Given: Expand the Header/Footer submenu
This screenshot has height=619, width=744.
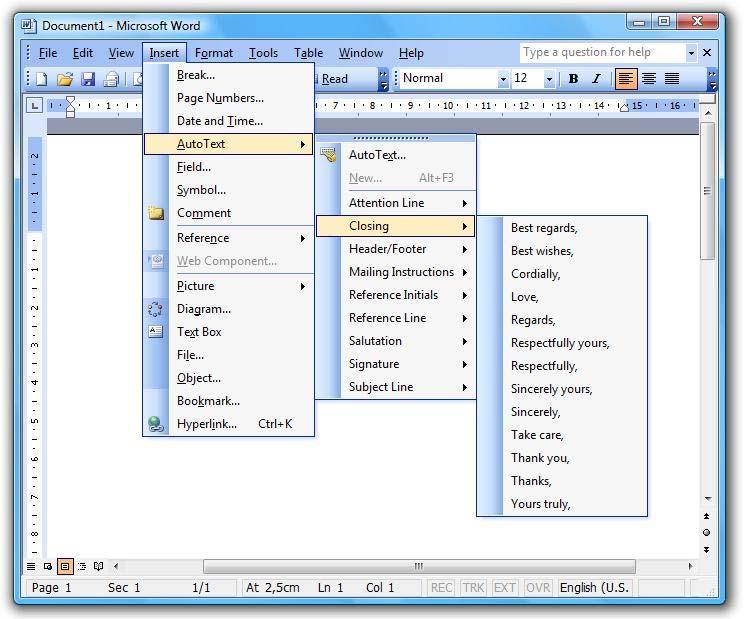Looking at the screenshot, I should tap(396, 249).
